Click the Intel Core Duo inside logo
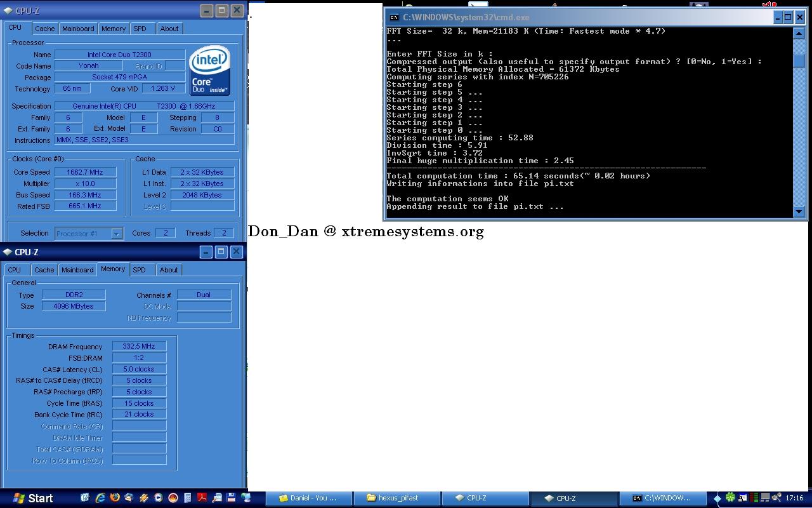Viewport: 812px width, 508px height. pyautogui.click(x=210, y=70)
